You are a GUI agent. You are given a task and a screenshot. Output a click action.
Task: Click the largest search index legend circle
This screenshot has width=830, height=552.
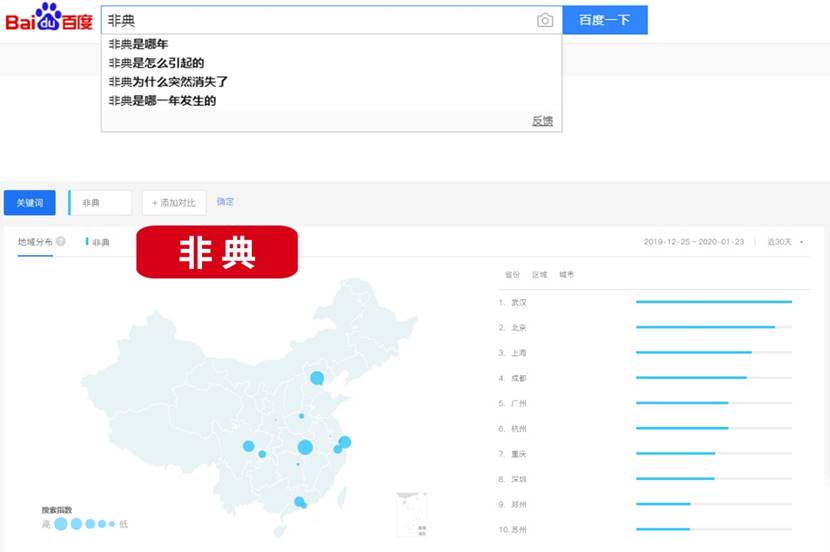[61, 523]
